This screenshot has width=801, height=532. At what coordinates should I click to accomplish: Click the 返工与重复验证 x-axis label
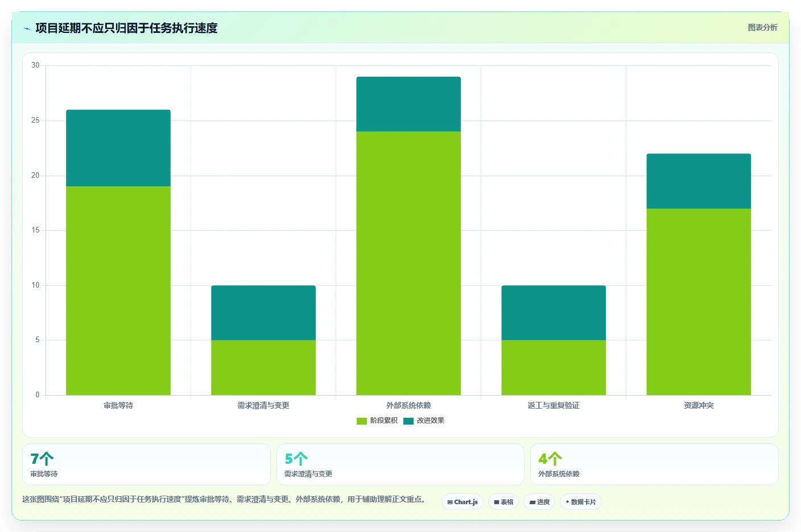[554, 405]
